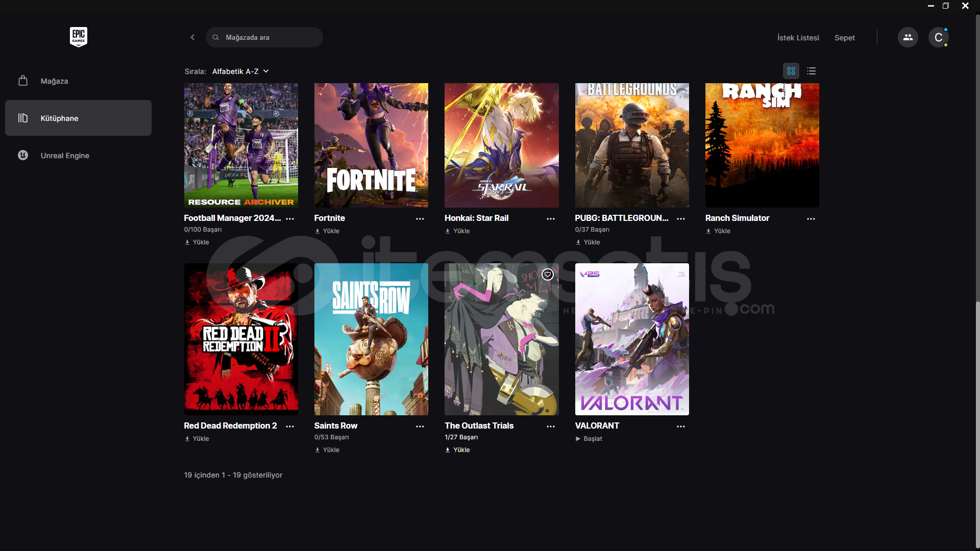Open Football Manager 2024 cover
Screen dimensions: 980x551
[241, 145]
